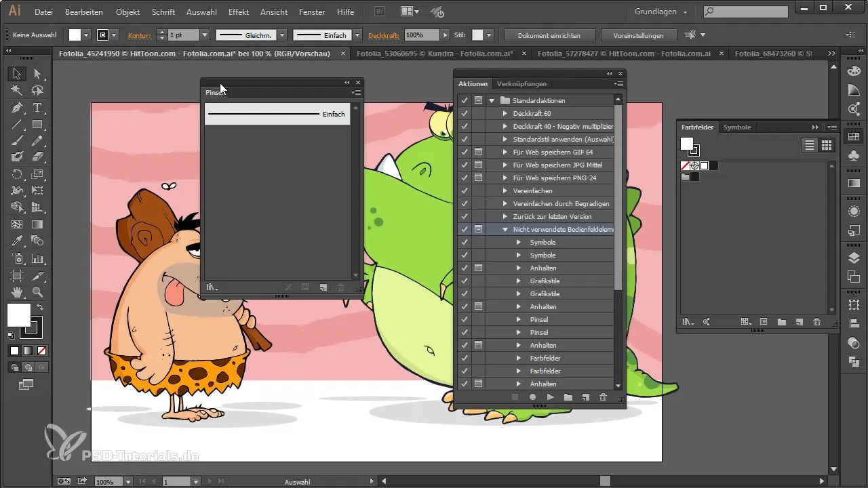Screen dimensions: 868x488
Task: Open Layers panel icon in right dock
Action: (x=854, y=258)
